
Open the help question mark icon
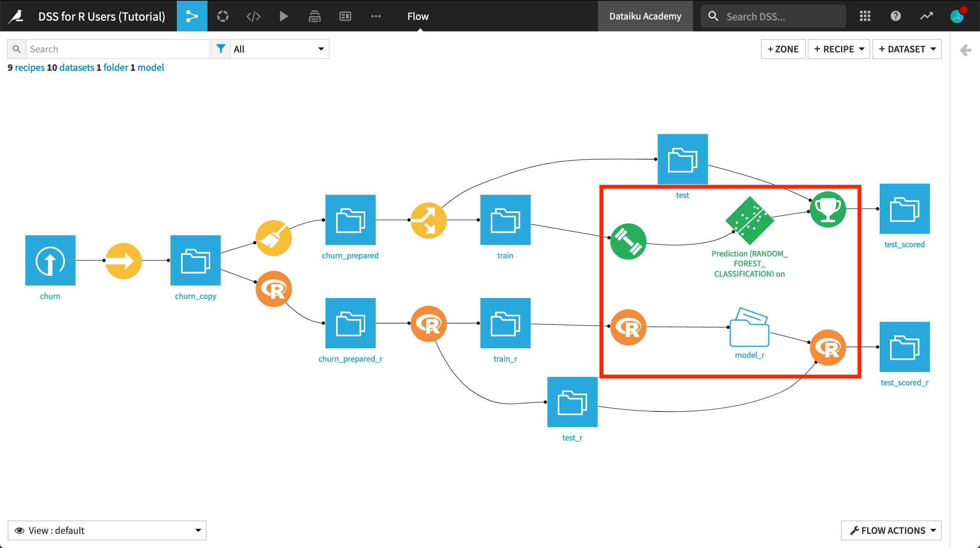click(896, 16)
